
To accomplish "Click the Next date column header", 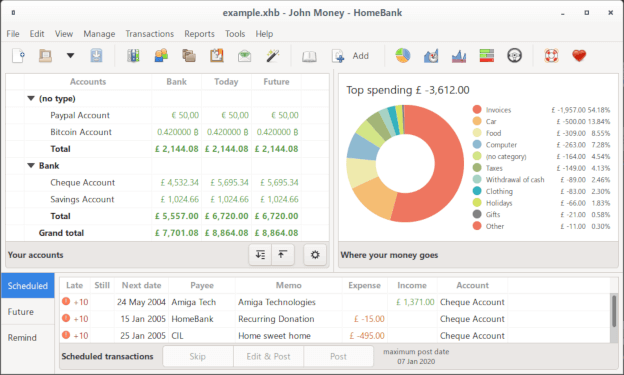I will point(141,285).
